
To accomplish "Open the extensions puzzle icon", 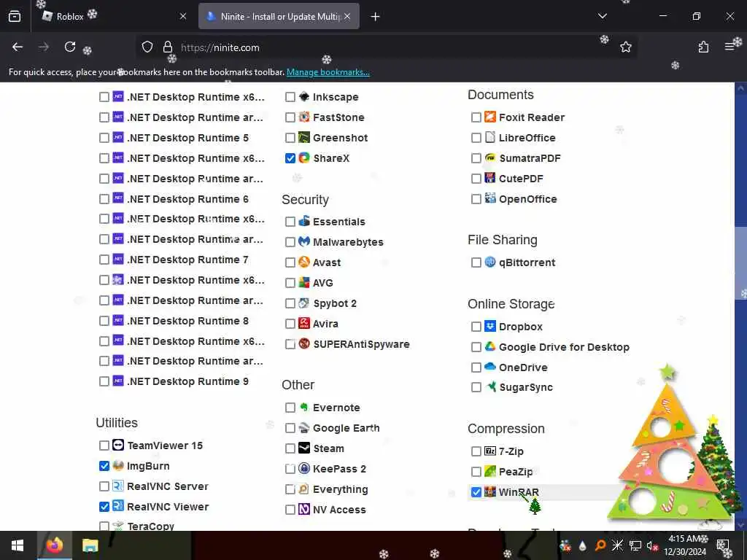I will pos(703,47).
